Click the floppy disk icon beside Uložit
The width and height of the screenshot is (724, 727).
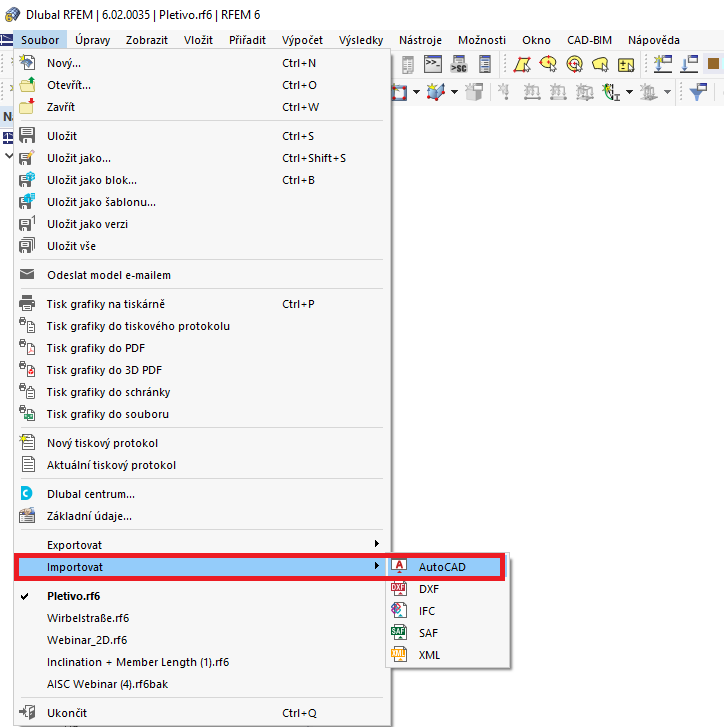pyautogui.click(x=27, y=135)
